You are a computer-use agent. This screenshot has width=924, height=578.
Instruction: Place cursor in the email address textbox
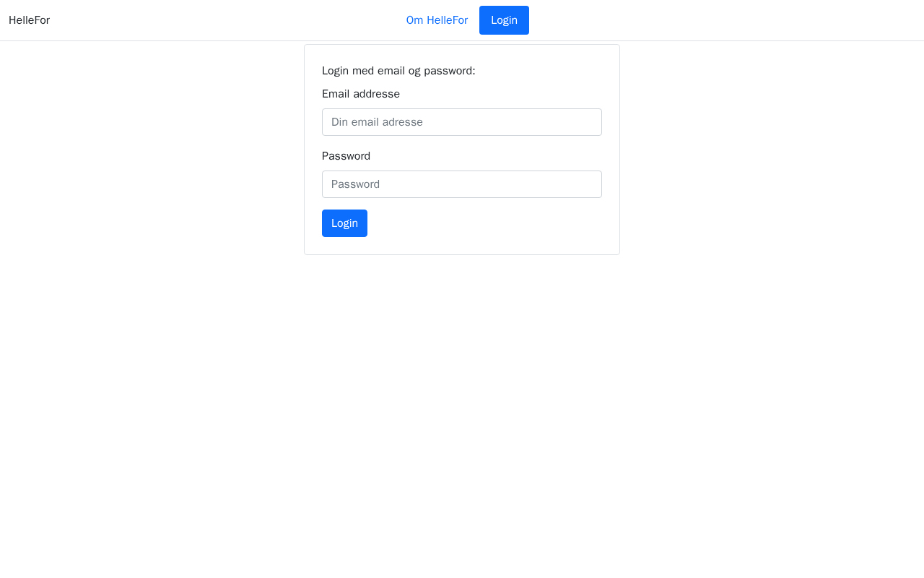(x=462, y=122)
